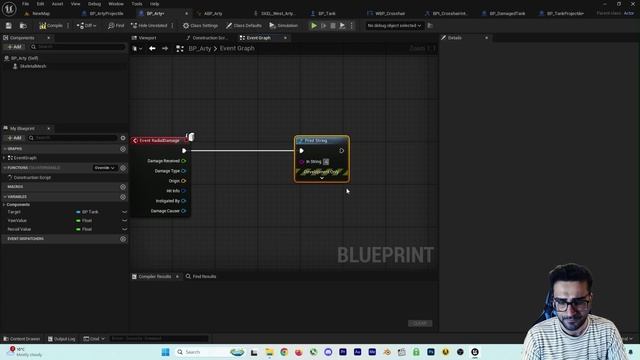Image resolution: width=640 pixels, height=360 pixels.
Task: Open the Viewport tab
Action: pyautogui.click(x=147, y=38)
